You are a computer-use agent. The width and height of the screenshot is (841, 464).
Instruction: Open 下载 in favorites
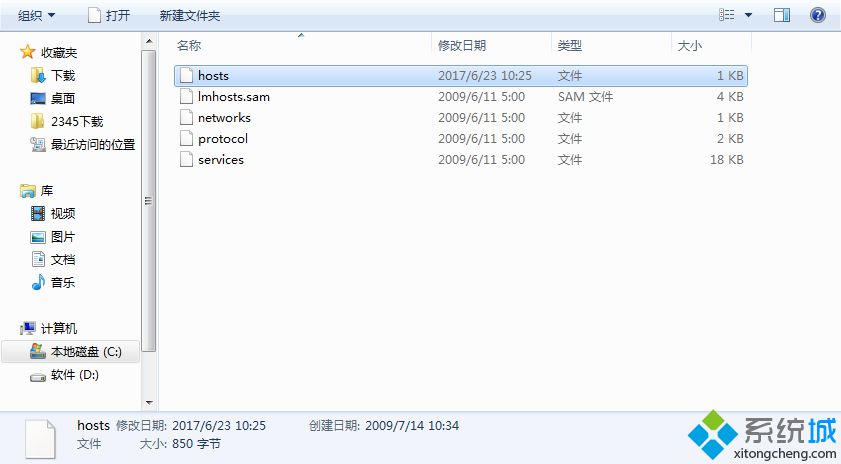pos(63,75)
